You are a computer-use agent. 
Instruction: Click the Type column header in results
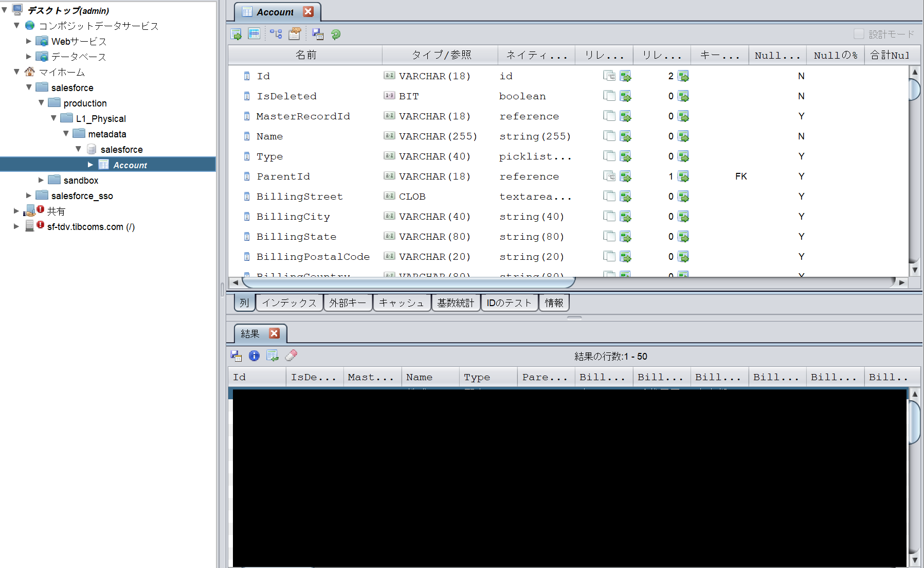click(x=488, y=377)
